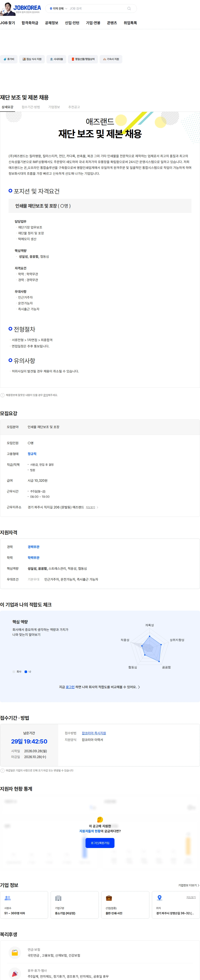Open the 합격축하금 menu
This screenshot has width=200, height=980.
point(30,23)
